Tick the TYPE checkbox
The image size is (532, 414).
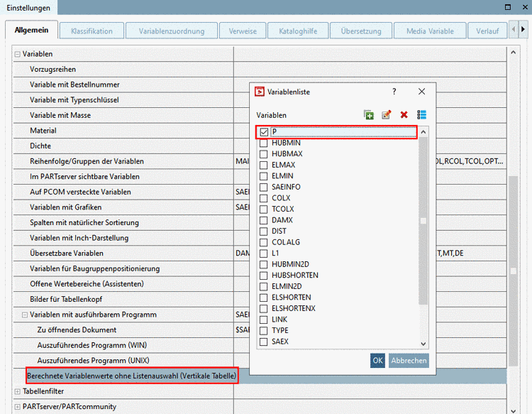[264, 330]
